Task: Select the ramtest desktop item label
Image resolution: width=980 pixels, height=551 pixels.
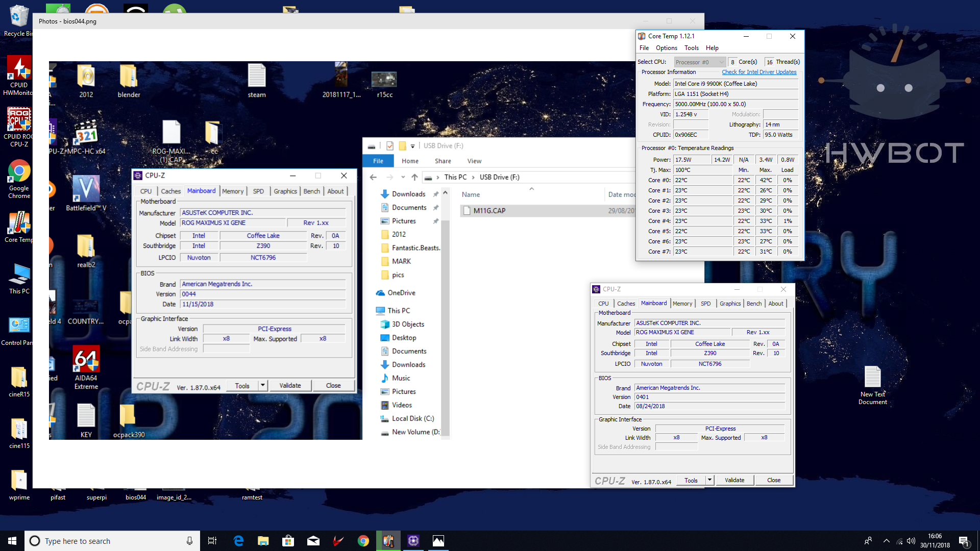Action: 252,497
